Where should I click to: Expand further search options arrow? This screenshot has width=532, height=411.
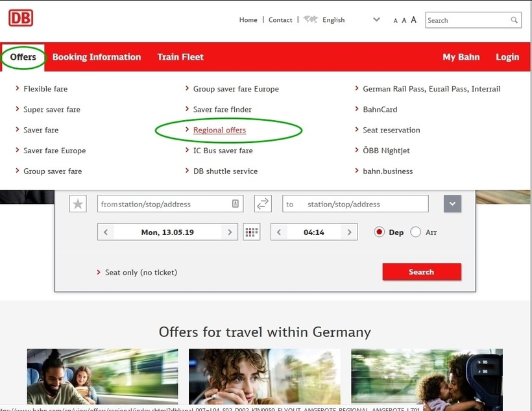[x=452, y=204]
